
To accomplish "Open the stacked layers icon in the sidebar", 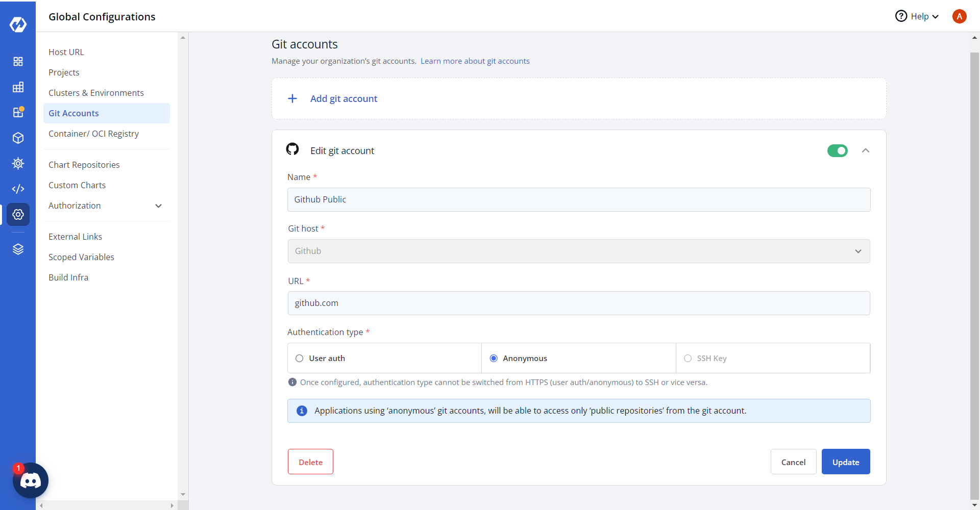I will coord(18,249).
